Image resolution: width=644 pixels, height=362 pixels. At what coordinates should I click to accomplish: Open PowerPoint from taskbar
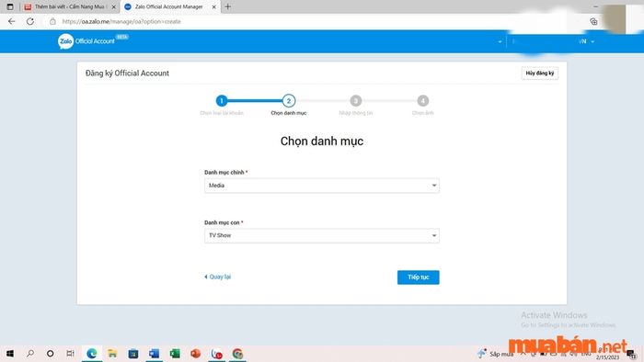coord(195,354)
